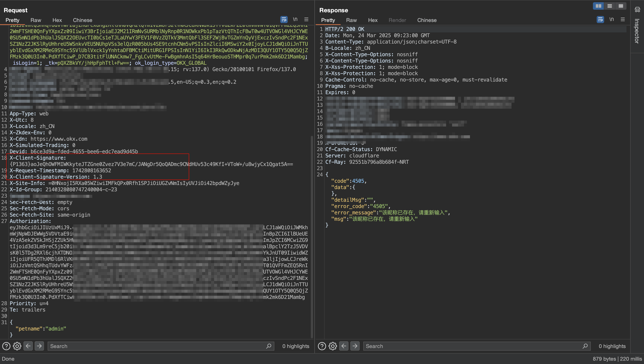Go to next search match in Request
The width and height of the screenshot is (644, 364).
[39, 346]
